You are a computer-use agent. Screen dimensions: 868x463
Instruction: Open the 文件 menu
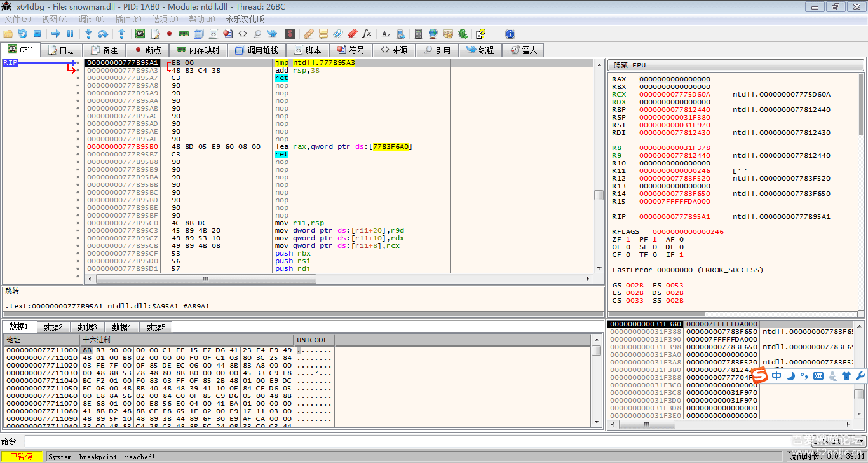coord(17,19)
